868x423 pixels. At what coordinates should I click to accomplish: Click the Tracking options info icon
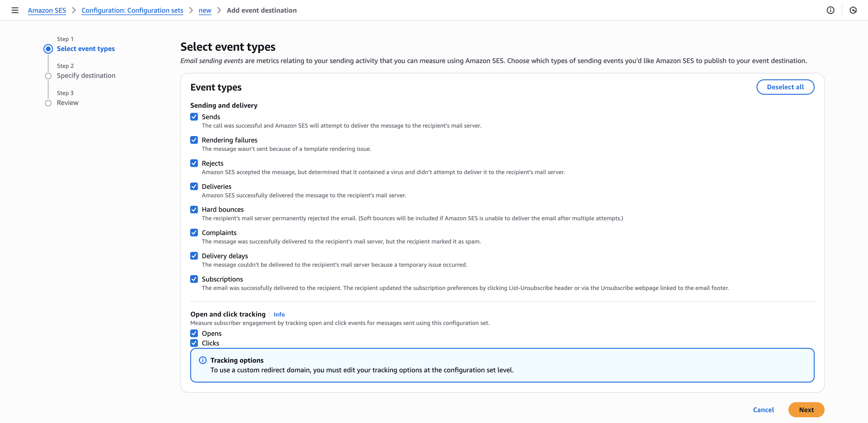(203, 360)
